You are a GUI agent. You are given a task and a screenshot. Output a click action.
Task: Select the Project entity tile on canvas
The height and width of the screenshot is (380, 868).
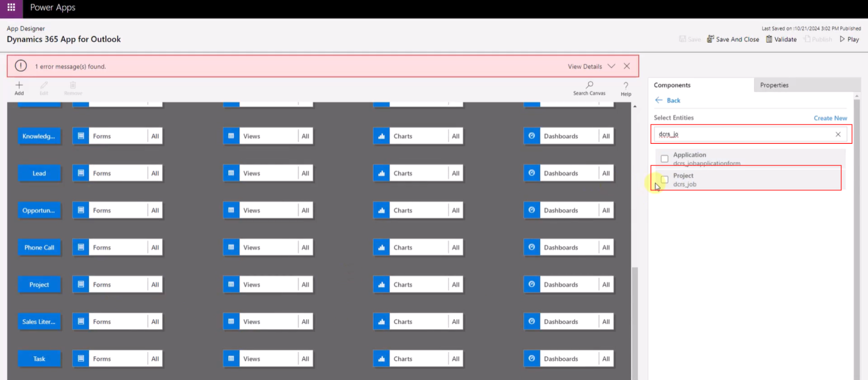tap(39, 285)
